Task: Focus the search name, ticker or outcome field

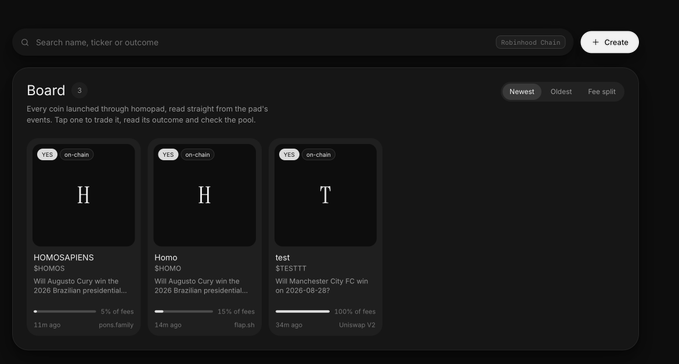Action: 293,42
